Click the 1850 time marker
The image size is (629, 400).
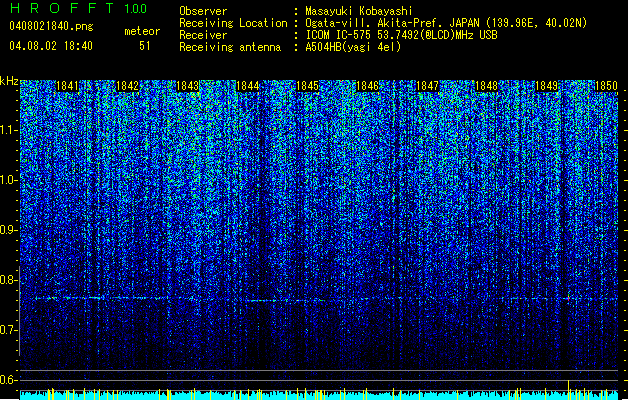pyautogui.click(x=606, y=86)
